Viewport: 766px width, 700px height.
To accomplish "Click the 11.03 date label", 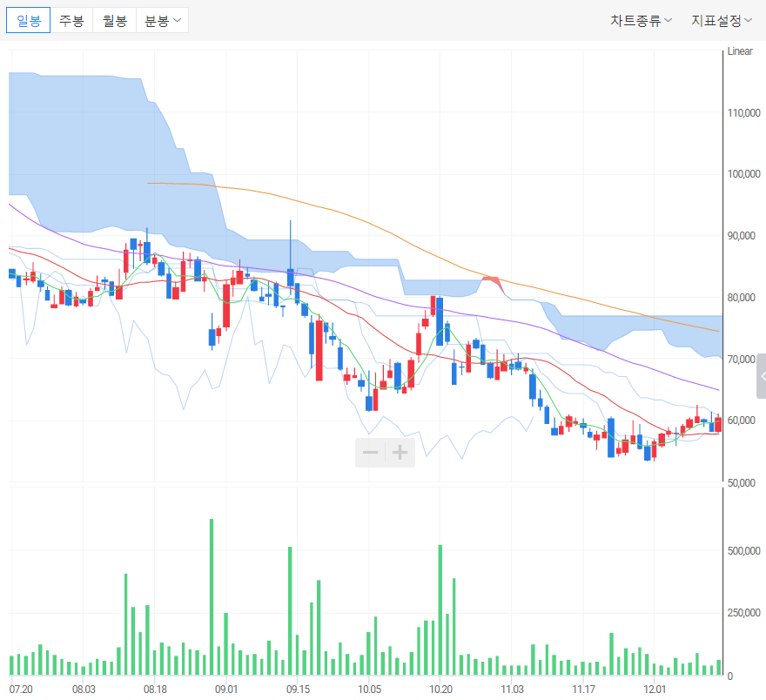I will tap(512, 690).
